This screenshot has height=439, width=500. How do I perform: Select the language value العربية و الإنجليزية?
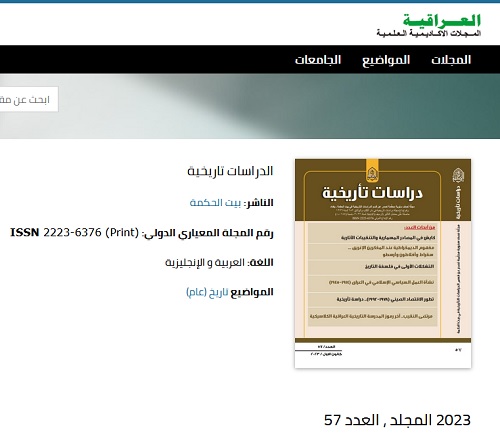205,263
